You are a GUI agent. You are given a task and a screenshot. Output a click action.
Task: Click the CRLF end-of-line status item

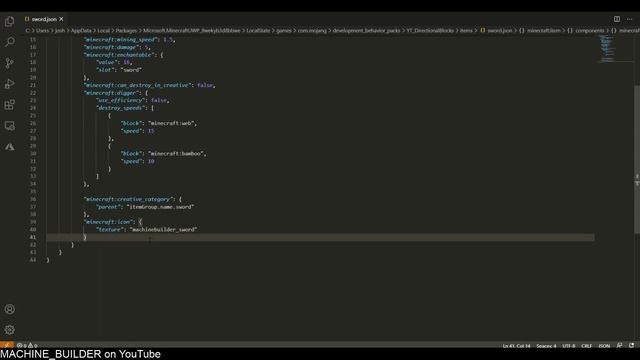pos(587,346)
